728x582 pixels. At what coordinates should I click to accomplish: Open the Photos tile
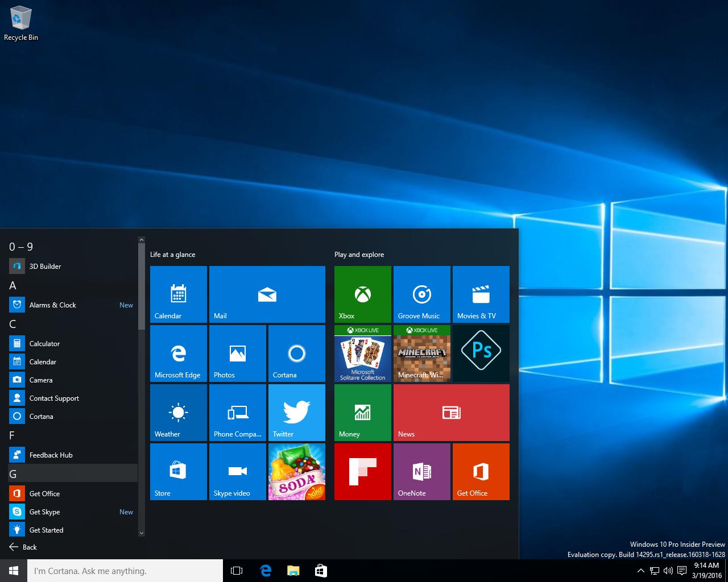[x=238, y=354]
